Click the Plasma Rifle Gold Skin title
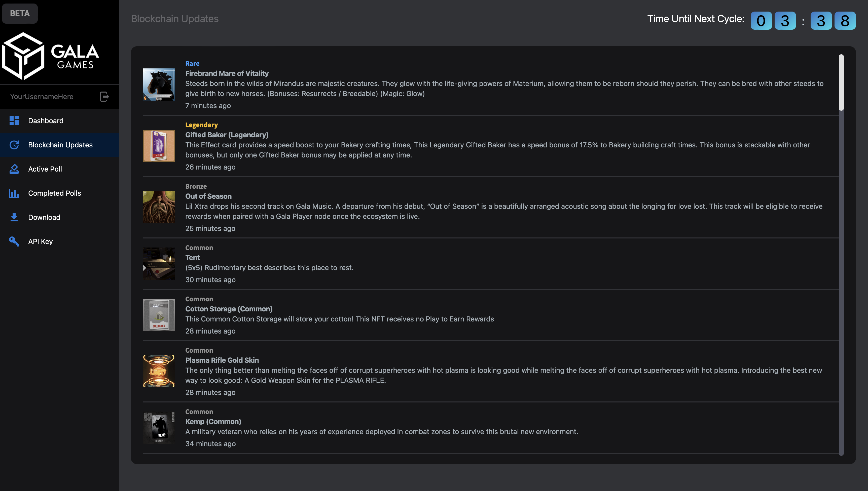This screenshot has height=491, width=868. click(222, 360)
